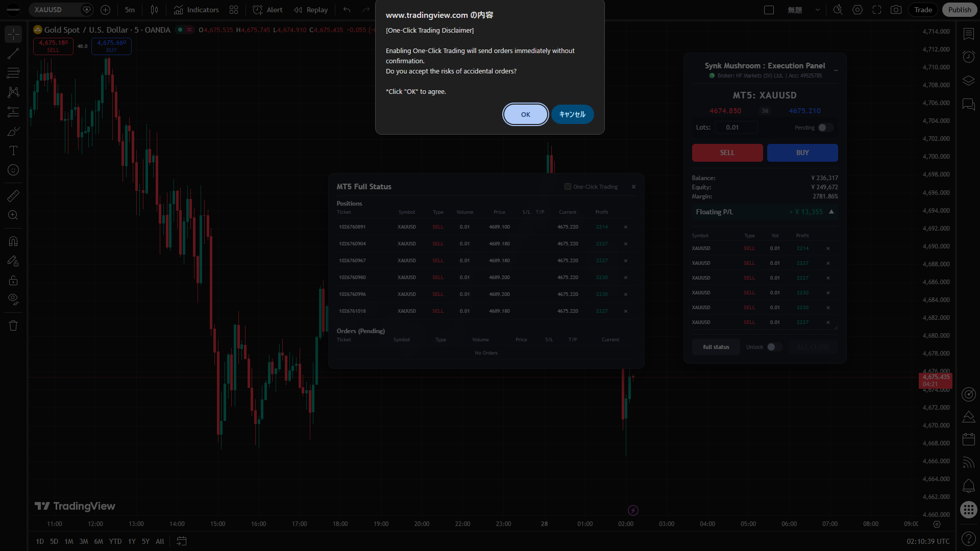The width and height of the screenshot is (980, 551).
Task: Toggle stay in drawing mode
Action: (13, 261)
